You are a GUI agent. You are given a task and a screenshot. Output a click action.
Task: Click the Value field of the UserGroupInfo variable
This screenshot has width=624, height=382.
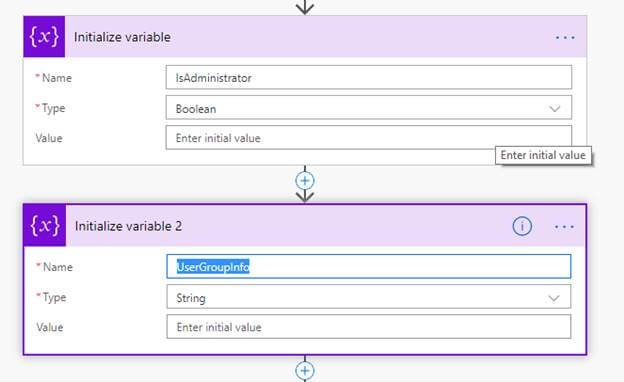click(369, 327)
